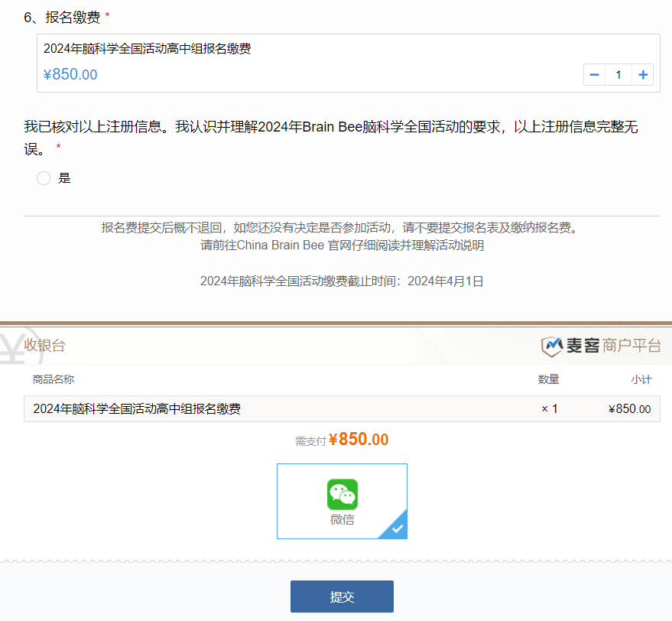Click the orange ¥850.00 total amount
Viewport: 672px width, 621px height.
tap(359, 440)
